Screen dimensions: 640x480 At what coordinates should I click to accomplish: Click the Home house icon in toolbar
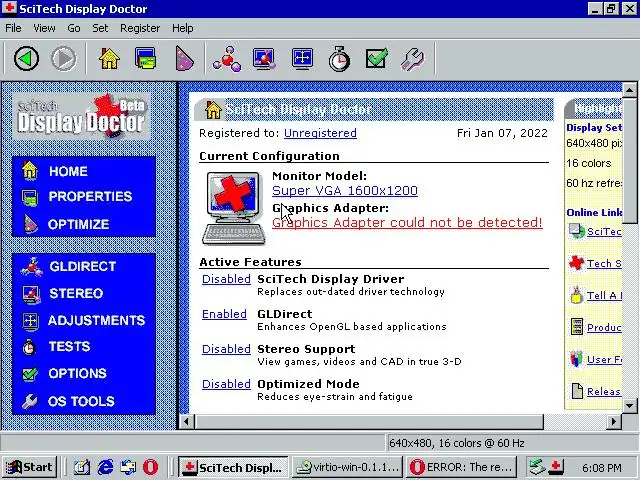click(109, 59)
